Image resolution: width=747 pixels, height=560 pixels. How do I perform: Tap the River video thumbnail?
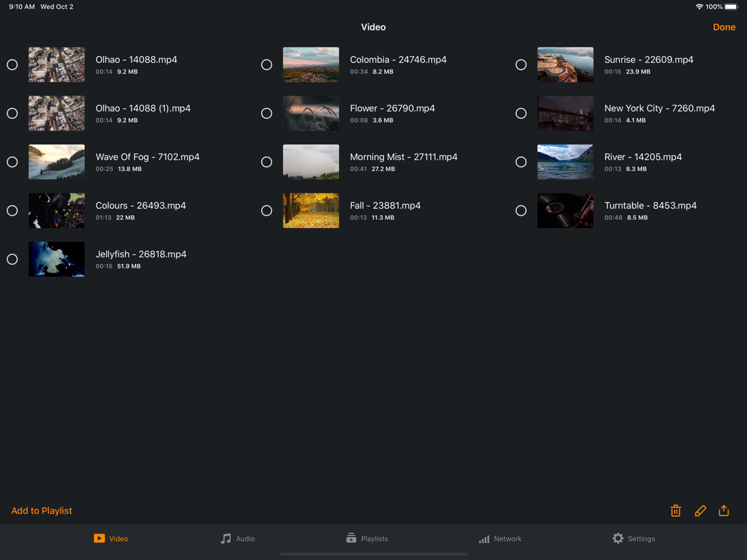566,162
